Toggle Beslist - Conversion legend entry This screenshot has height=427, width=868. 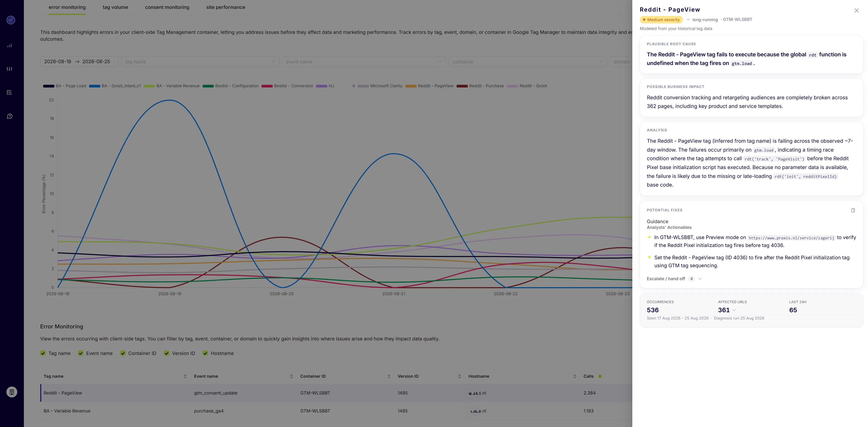[287, 86]
